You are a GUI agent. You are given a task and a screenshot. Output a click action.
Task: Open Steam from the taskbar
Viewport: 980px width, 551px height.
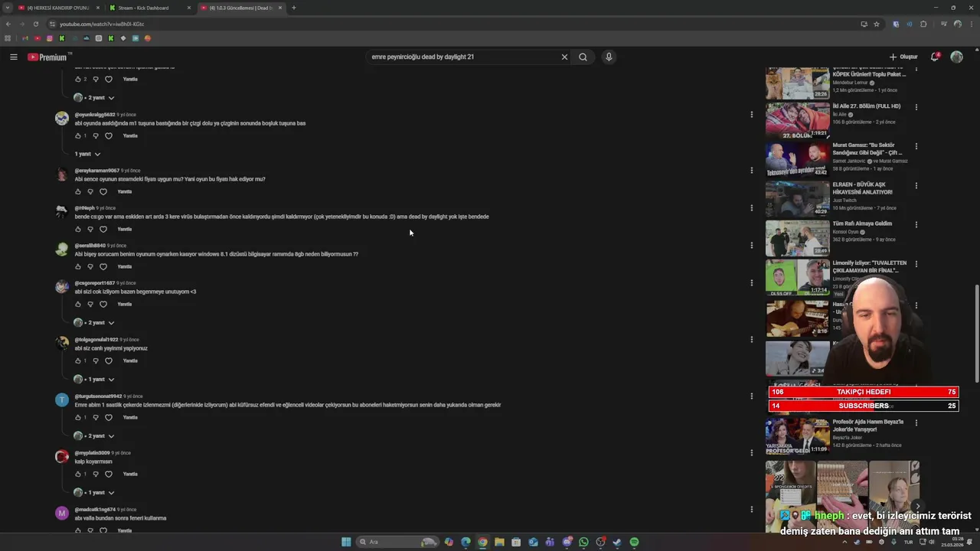tap(617, 542)
